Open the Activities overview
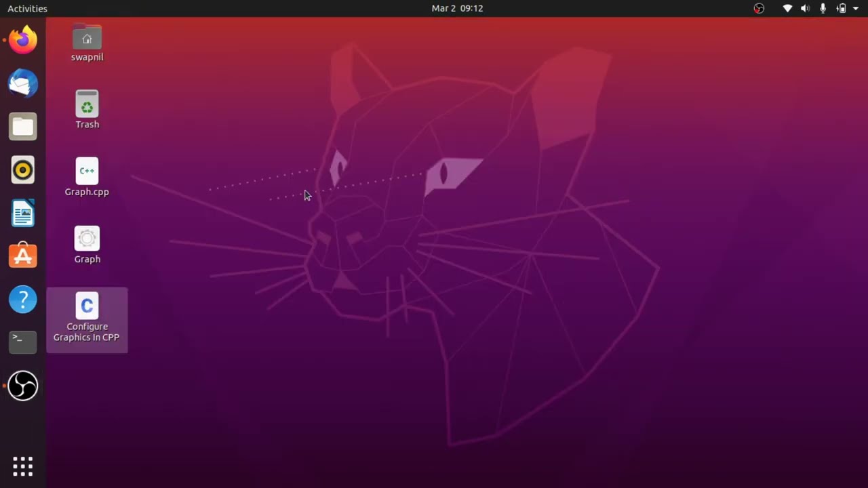The image size is (868, 488). [x=27, y=9]
